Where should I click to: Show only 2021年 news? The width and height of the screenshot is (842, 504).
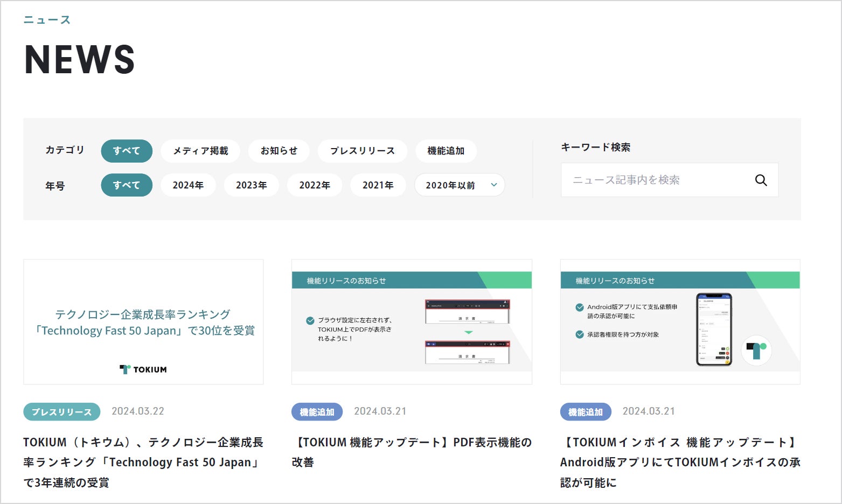[378, 185]
